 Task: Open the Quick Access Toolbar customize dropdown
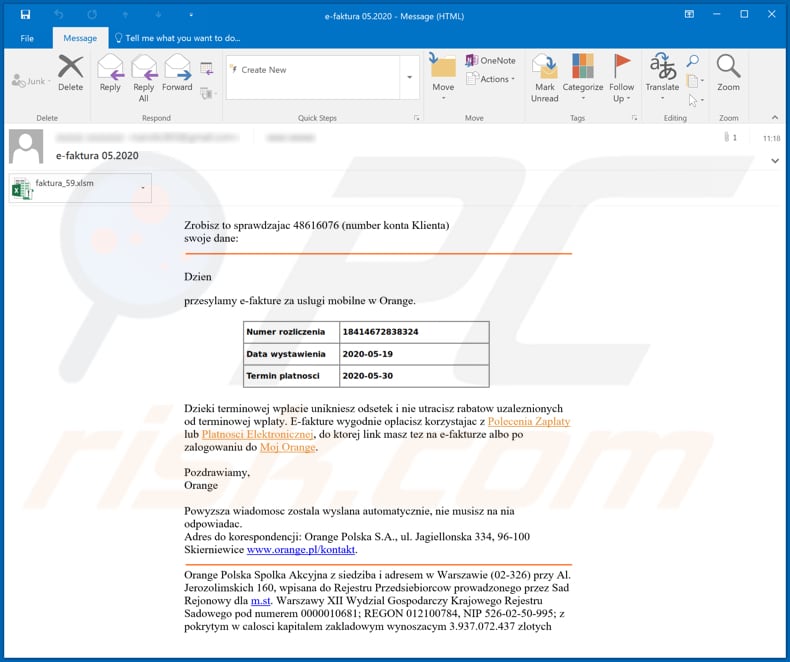pyautogui.click(x=191, y=15)
